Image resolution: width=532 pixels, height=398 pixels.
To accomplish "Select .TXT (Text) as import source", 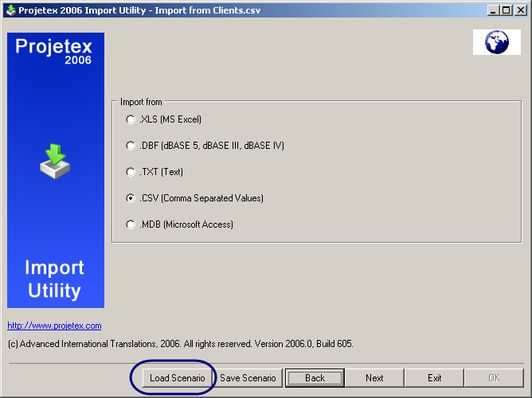I will [x=131, y=172].
